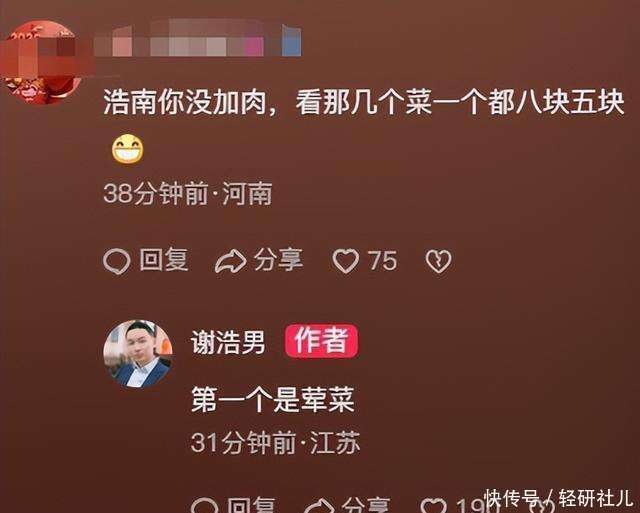This screenshot has width=640, height=513.
Task: Like the author's reply with heart icon
Action: 433,506
